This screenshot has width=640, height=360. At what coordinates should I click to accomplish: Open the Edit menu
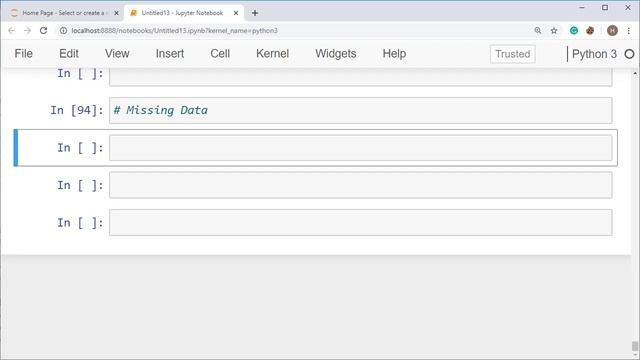point(69,53)
